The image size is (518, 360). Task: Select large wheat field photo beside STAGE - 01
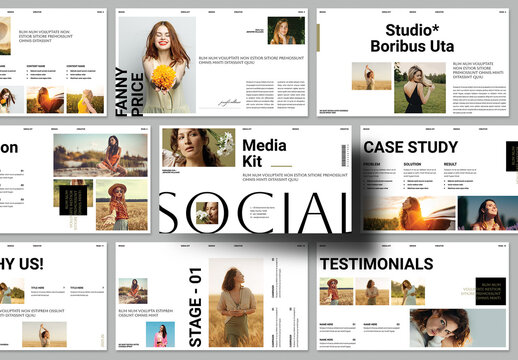(x=236, y=303)
